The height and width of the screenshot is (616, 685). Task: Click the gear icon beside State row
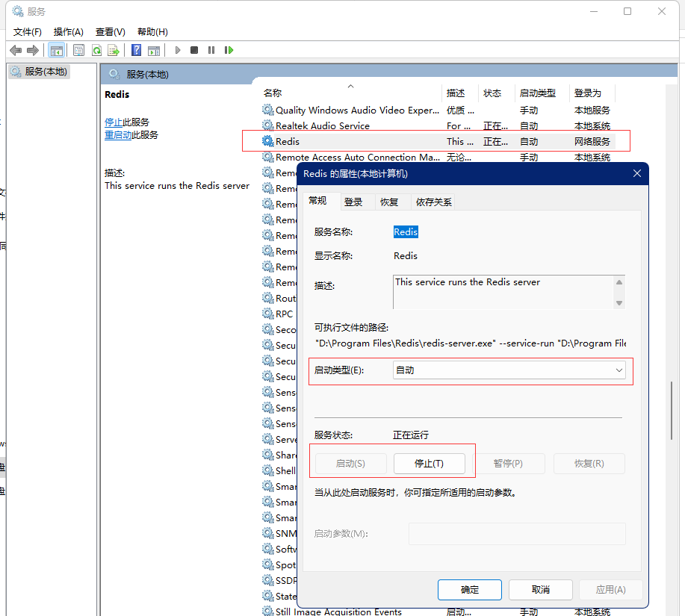click(267, 596)
